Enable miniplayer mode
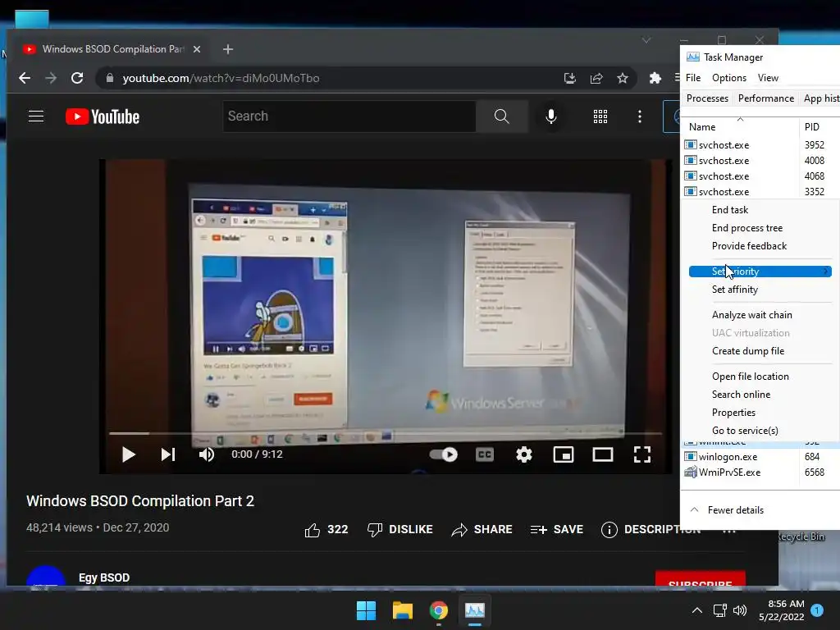Viewport: 840px width, 630px height. click(x=564, y=454)
